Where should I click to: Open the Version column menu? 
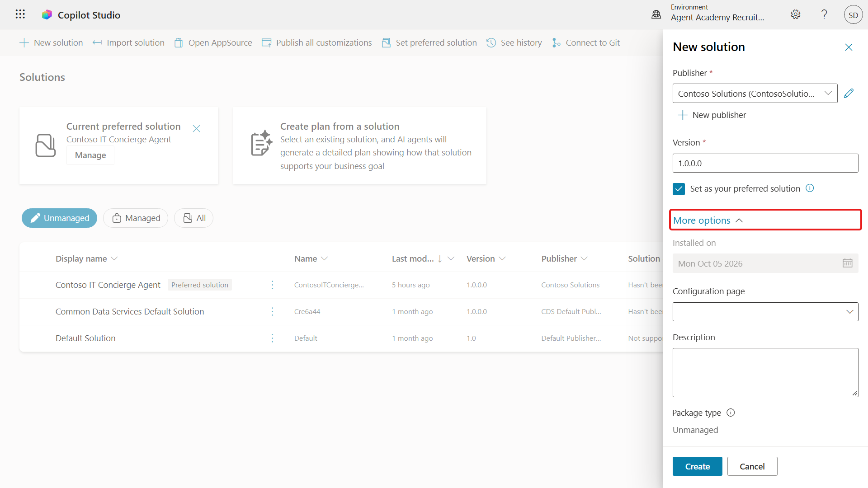(486, 258)
